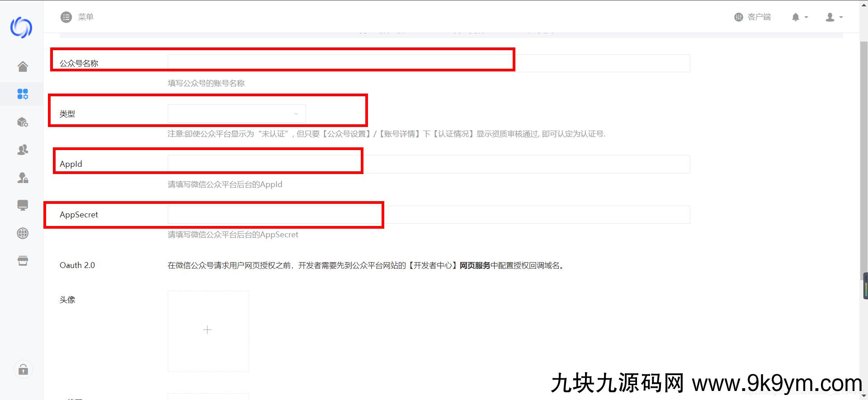The image size is (868, 400).
Task: Open the monitor screen icon in sidebar
Action: click(x=23, y=205)
